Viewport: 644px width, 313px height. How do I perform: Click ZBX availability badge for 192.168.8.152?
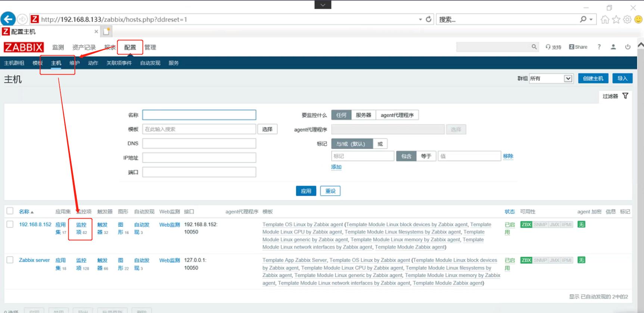click(526, 225)
